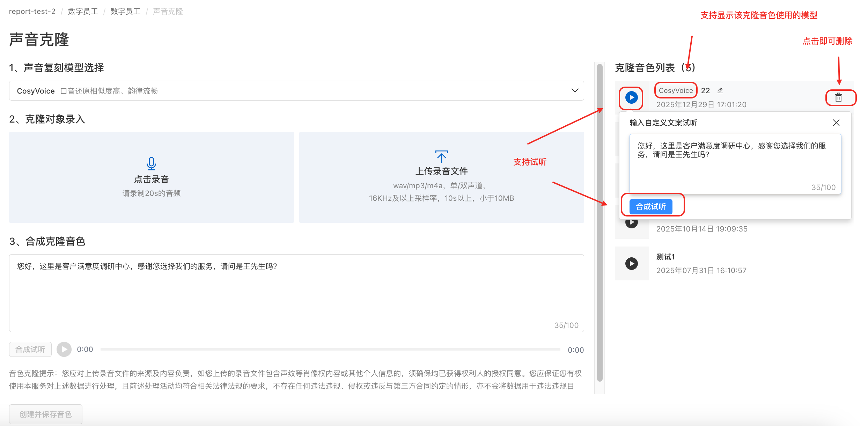This screenshot has height=426, width=868.
Task: Open report-test-2 breadcrumb link
Action: (x=32, y=12)
